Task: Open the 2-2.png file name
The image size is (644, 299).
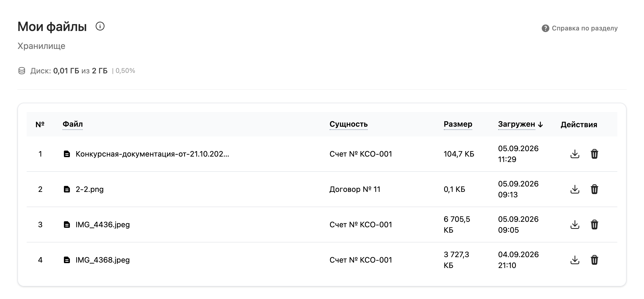Action: 89,189
